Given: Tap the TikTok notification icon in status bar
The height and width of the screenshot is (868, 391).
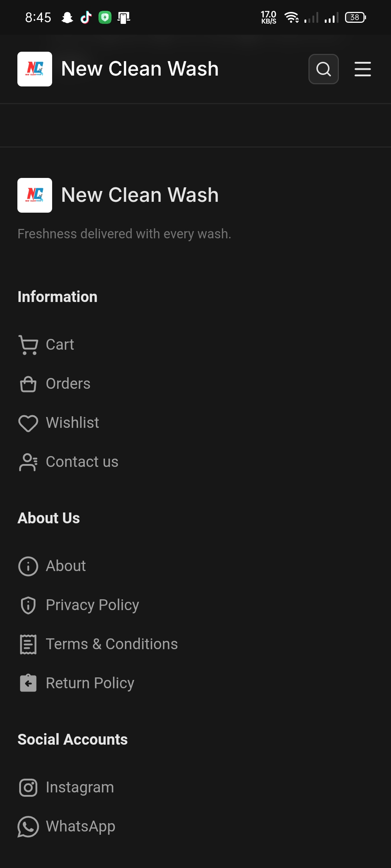Looking at the screenshot, I should click(86, 17).
